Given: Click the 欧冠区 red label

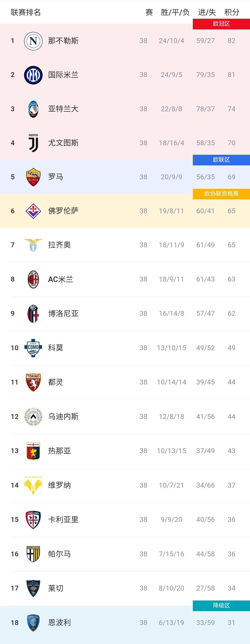Looking at the screenshot, I should click(x=221, y=24).
